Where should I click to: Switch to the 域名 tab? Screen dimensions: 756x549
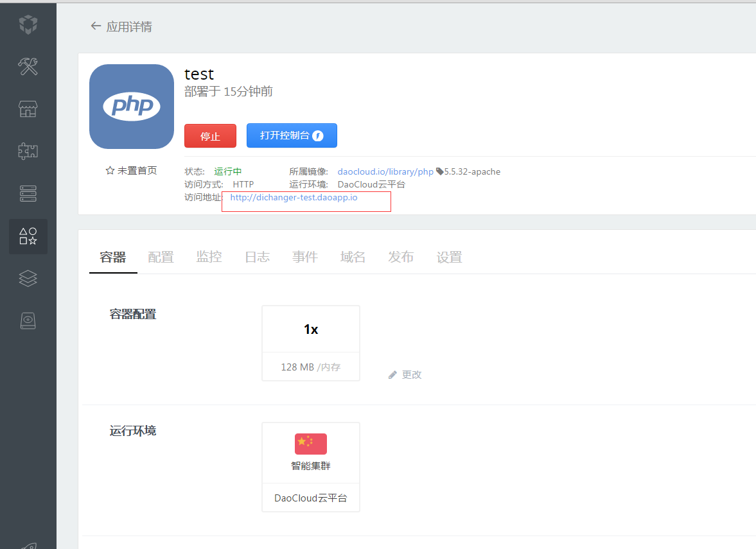tap(353, 257)
